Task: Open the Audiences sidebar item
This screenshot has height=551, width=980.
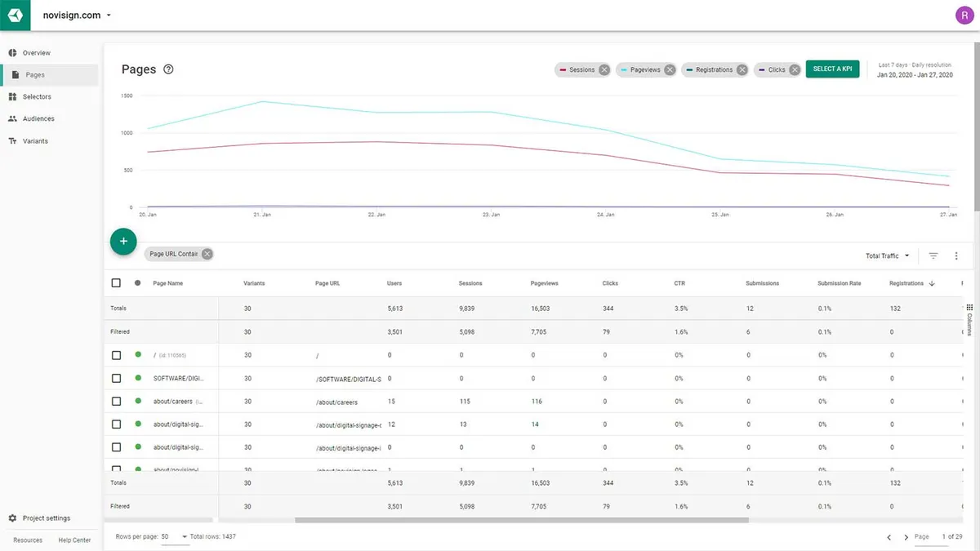Action: click(x=38, y=119)
